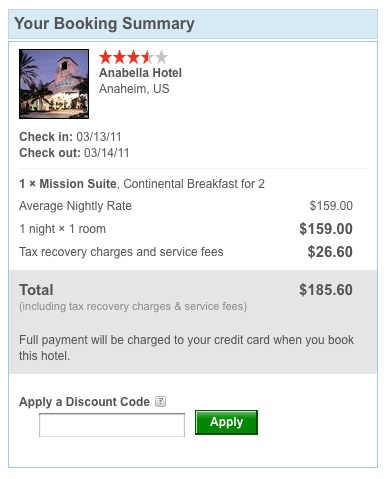Click the Total amount $185.60
The width and height of the screenshot is (389, 479).
point(326,290)
